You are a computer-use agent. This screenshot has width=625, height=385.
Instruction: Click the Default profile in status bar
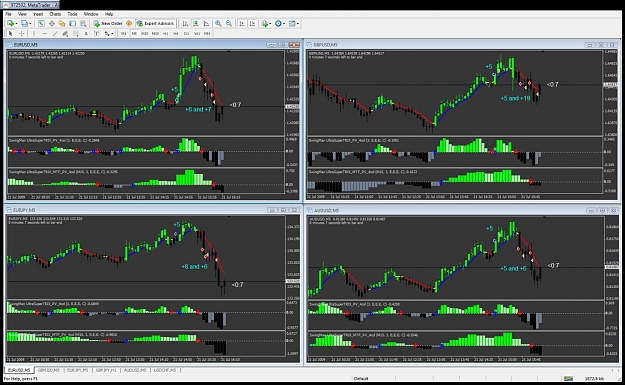click(x=361, y=378)
